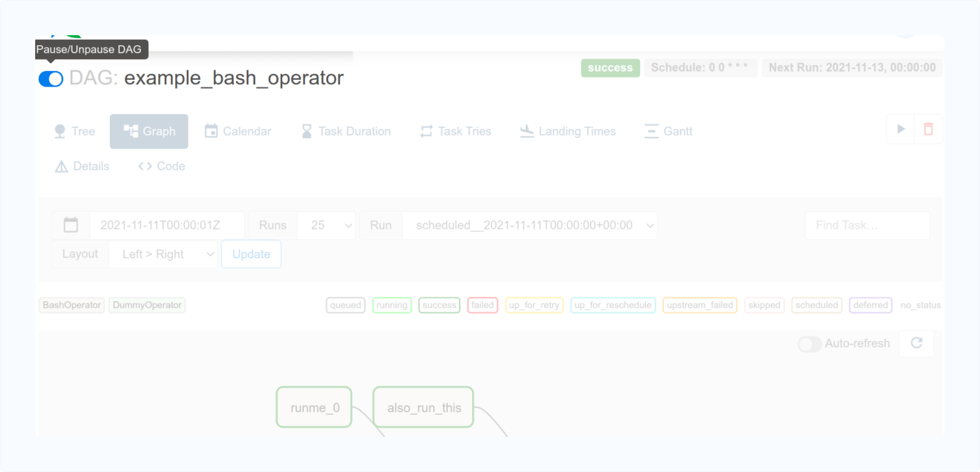Toggle the Pause/Unpause DAG switch
The width and height of the screenshot is (980, 472).
click(x=51, y=78)
